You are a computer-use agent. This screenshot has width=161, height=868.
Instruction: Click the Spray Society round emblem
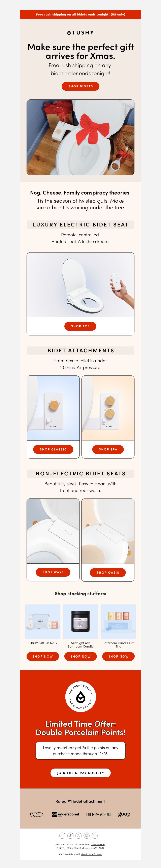pos(80,696)
